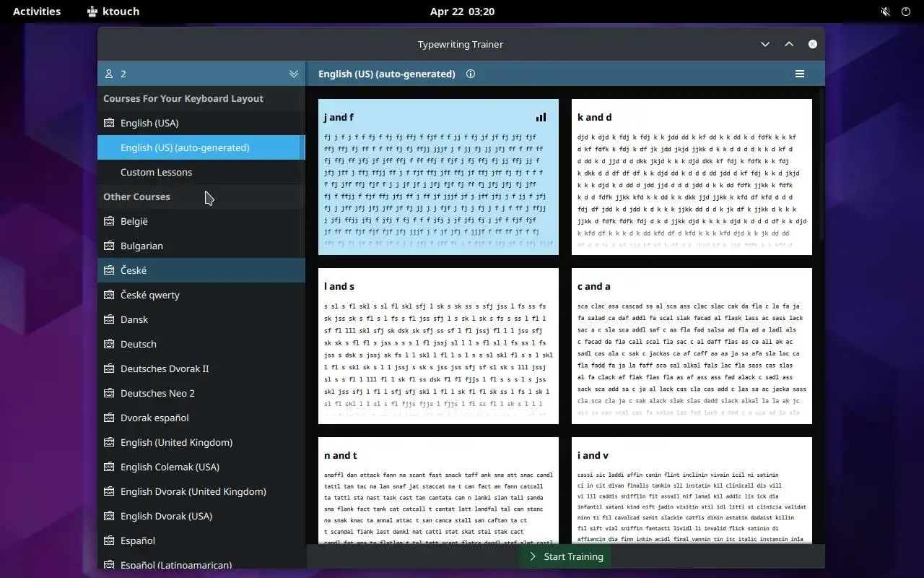Click the play arrow icon on Start Training
The width and height of the screenshot is (924, 578).
533,556
